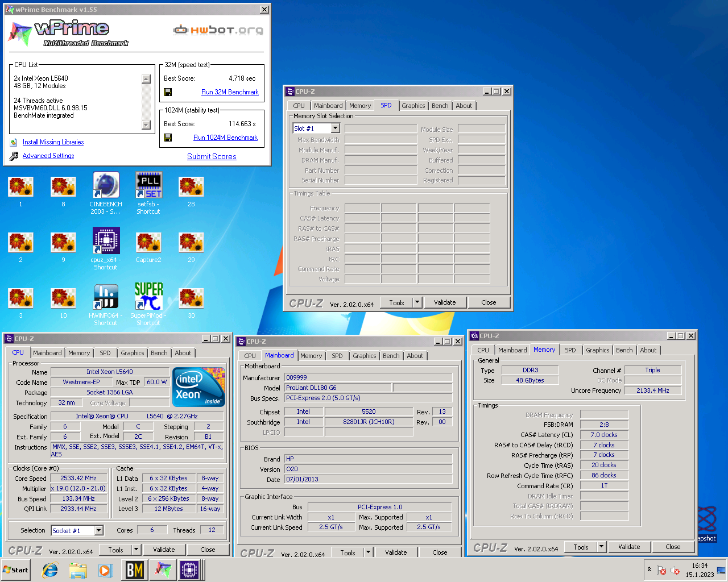Open SuperPiMod Shortcut desktop icon
The height and width of the screenshot is (582, 728).
pyautogui.click(x=148, y=305)
